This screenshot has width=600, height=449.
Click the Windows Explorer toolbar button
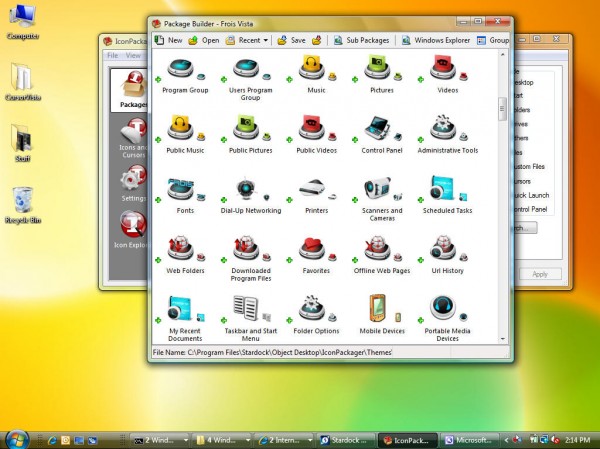pyautogui.click(x=436, y=40)
